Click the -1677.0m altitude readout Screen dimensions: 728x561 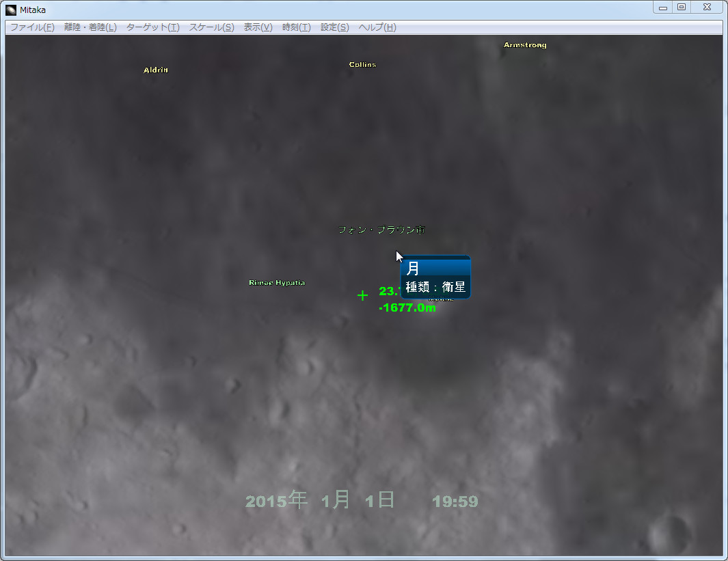pos(407,307)
